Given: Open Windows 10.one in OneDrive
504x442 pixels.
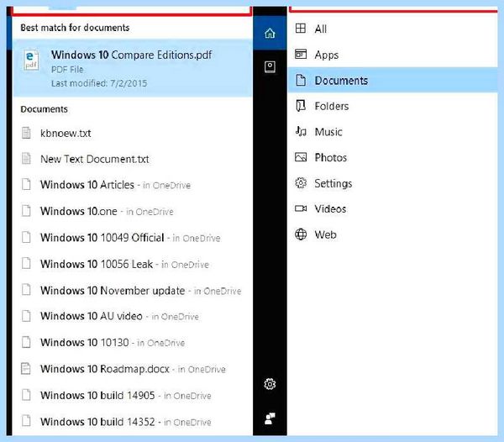Looking at the screenshot, I should [x=133, y=211].
